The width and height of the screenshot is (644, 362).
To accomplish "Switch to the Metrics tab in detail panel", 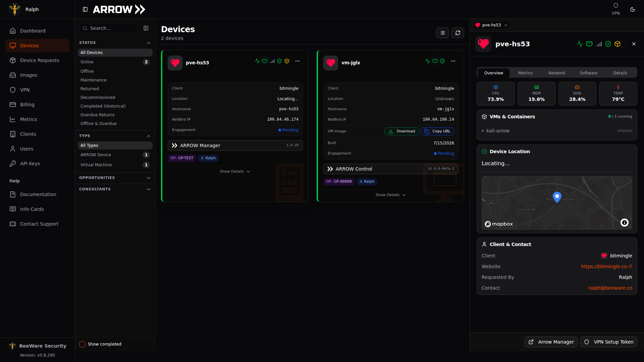I will [525, 73].
